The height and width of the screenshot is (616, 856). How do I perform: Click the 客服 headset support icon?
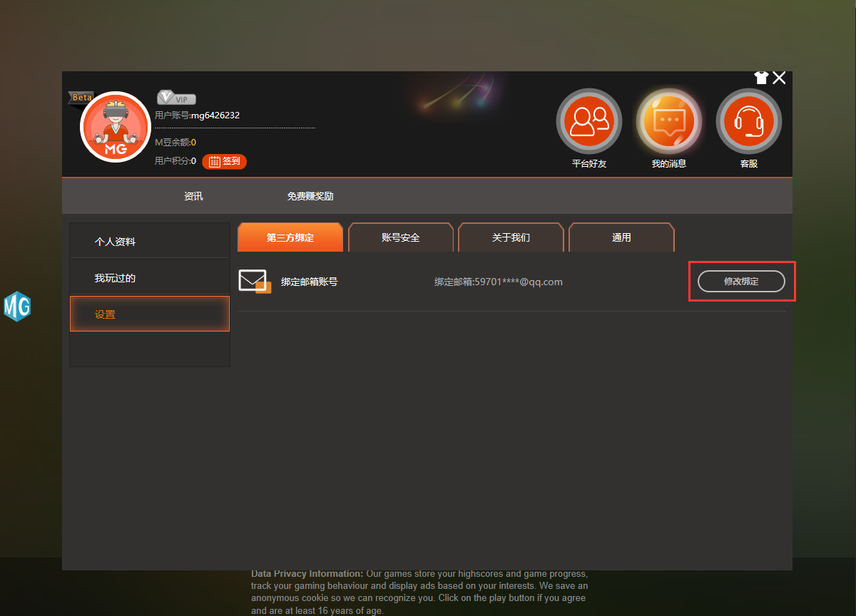pyautogui.click(x=748, y=122)
